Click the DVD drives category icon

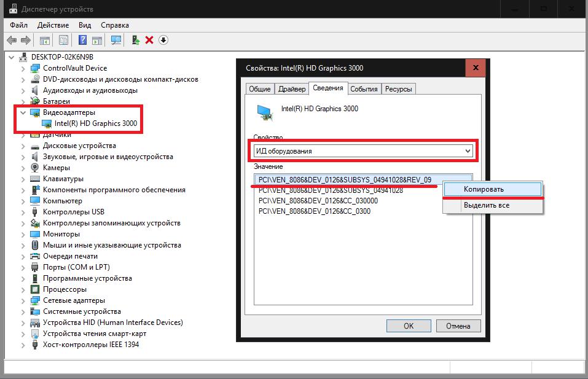click(x=35, y=79)
